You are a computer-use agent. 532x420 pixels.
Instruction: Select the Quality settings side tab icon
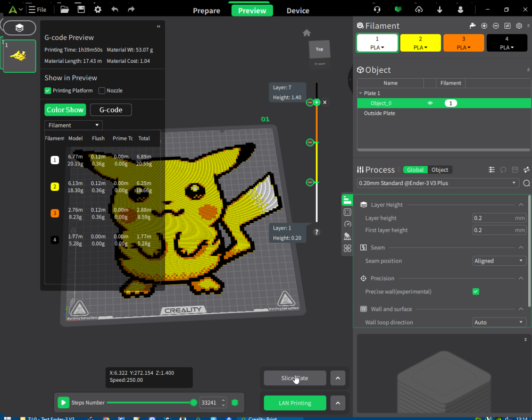[x=347, y=200]
